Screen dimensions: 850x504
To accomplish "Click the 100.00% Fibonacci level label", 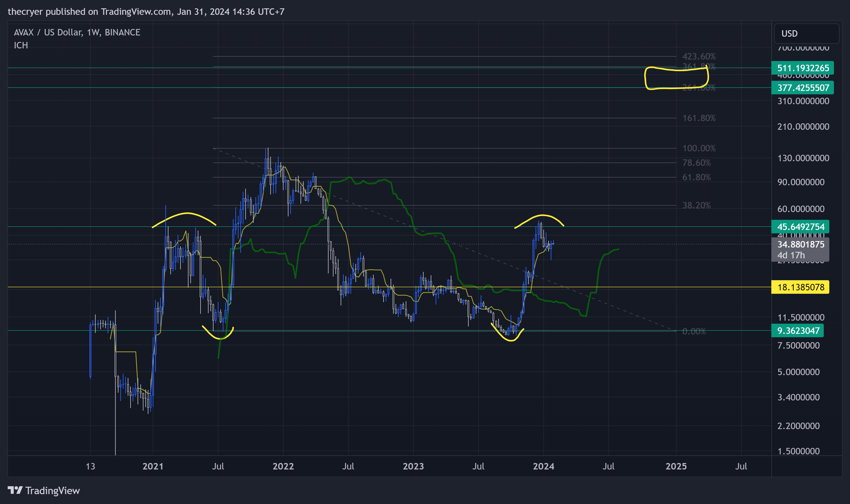I will point(699,148).
